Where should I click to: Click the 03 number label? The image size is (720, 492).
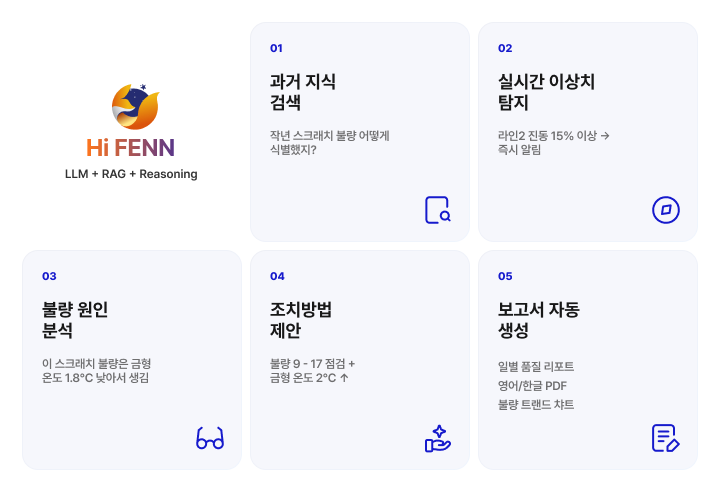tap(49, 276)
